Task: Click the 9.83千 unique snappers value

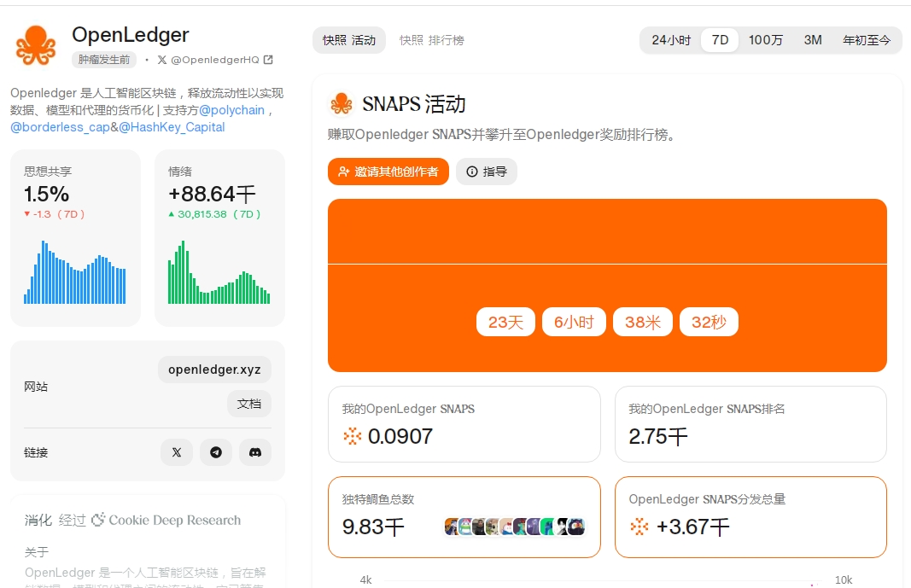Action: 373,527
